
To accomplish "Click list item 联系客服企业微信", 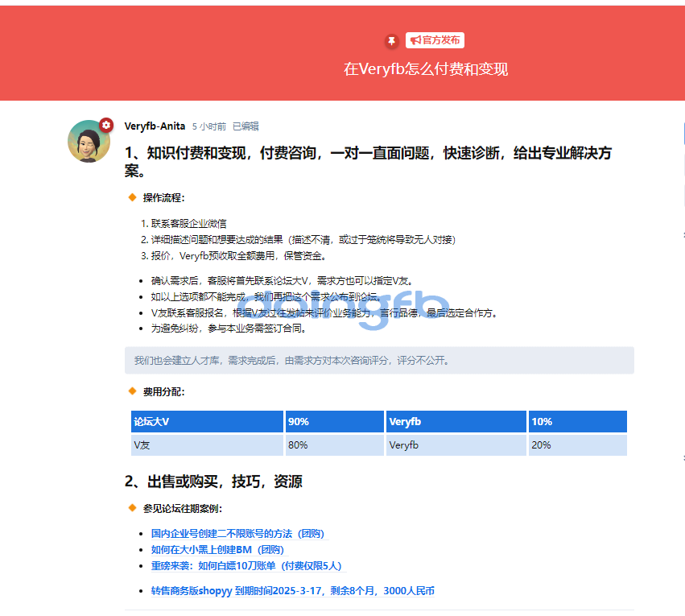I will click(188, 224).
